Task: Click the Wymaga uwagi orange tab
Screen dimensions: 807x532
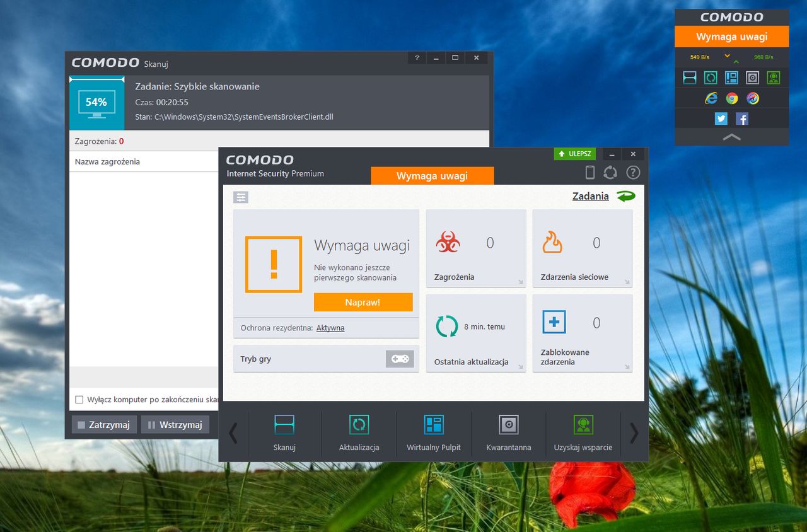Action: point(433,176)
